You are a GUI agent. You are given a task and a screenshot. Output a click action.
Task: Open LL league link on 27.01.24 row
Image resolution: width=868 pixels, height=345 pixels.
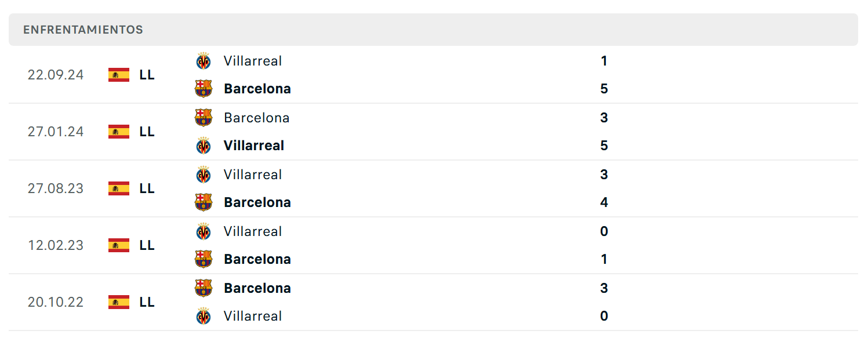click(x=147, y=132)
